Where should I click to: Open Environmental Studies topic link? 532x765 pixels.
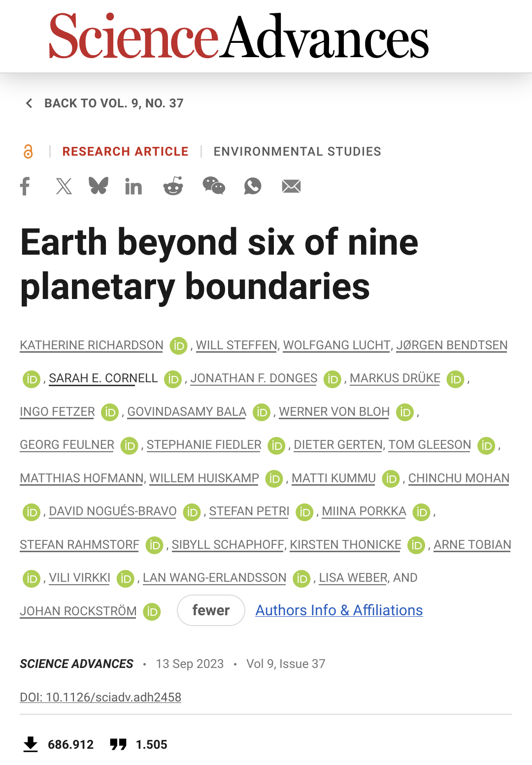[297, 151]
